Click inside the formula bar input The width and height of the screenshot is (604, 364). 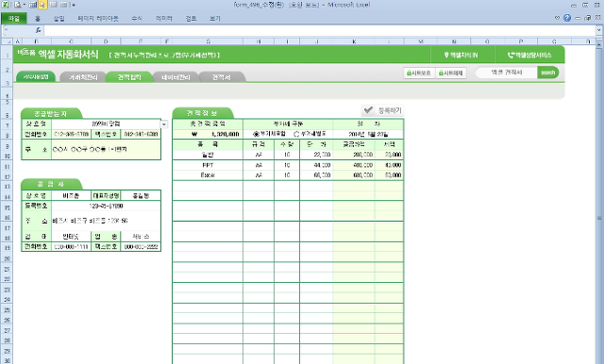tap(320, 30)
